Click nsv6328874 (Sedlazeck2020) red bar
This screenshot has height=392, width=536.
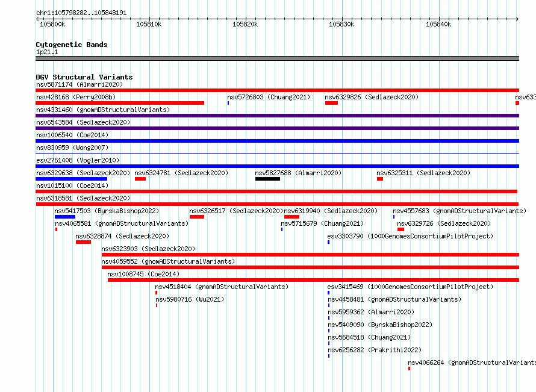coord(83,242)
